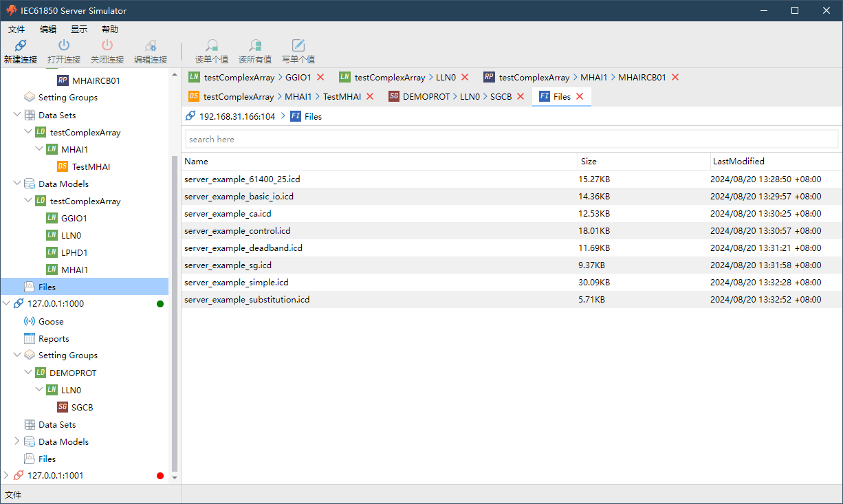Close the testComplexArray GGIO1 tab
This screenshot has height=504, width=843.
pos(320,78)
